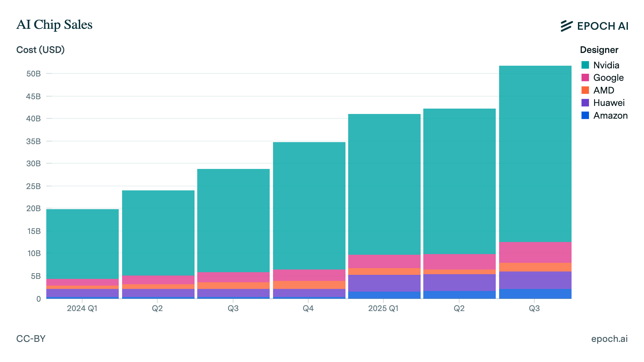Click the 50B y-axis tick label
This screenshot has height=362, width=644.
(34, 74)
